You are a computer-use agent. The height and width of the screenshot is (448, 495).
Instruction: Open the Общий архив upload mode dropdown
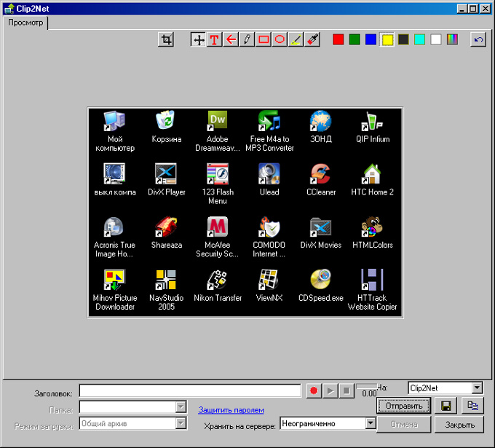(x=181, y=423)
